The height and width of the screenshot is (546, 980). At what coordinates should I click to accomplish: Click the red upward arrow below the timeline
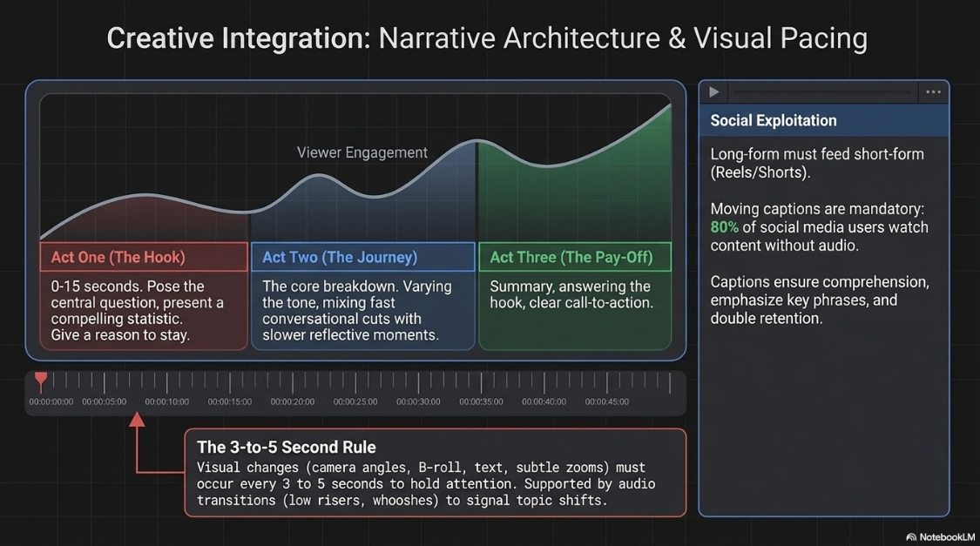point(137,420)
